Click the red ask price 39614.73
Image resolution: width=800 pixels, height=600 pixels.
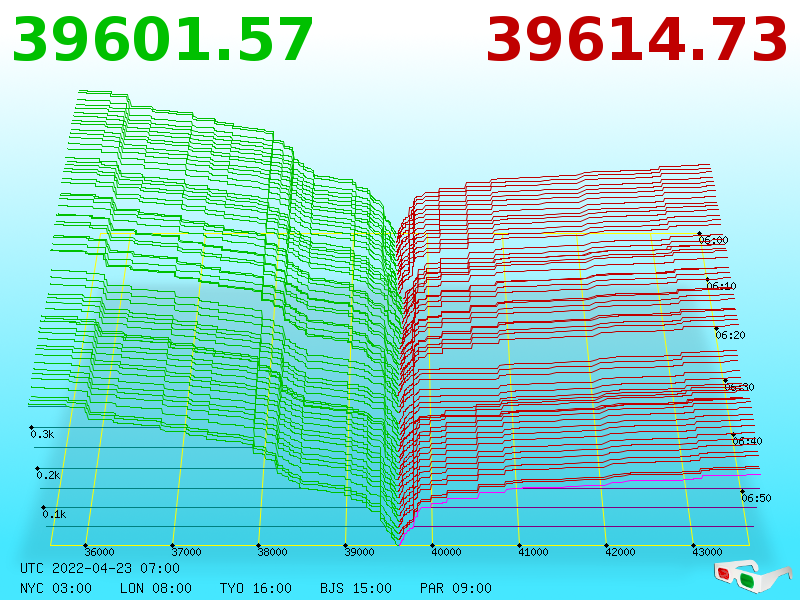[x=637, y=40]
